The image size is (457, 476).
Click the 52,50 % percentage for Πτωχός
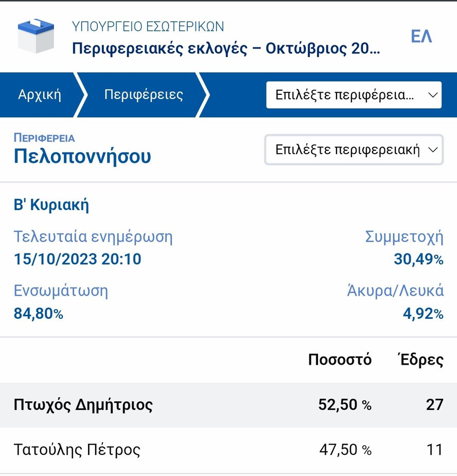pos(344,405)
